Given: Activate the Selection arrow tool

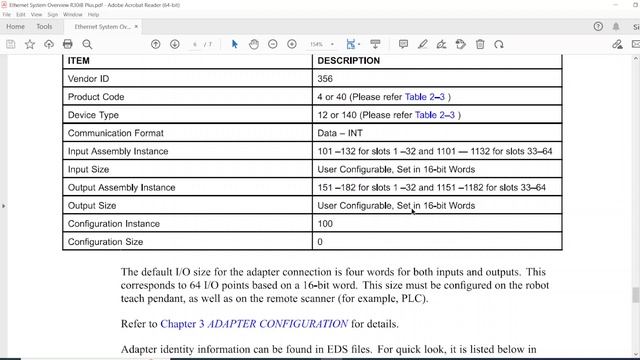Looking at the screenshot, I should tap(234, 44).
